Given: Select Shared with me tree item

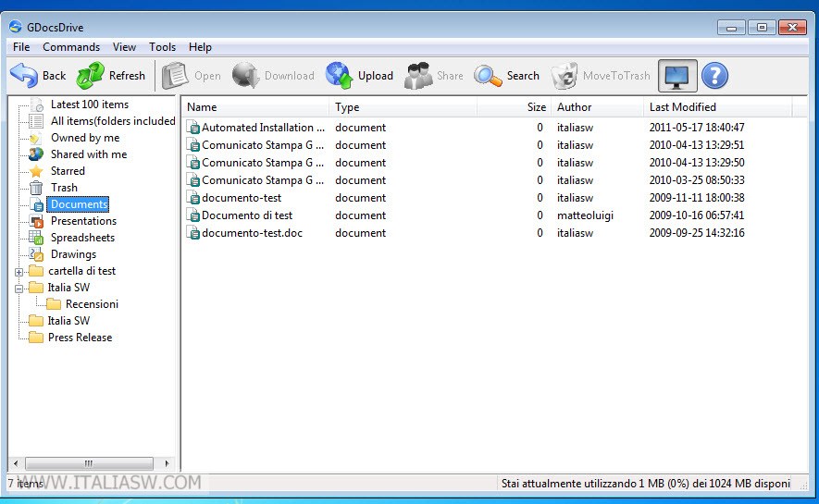Looking at the screenshot, I should click(x=89, y=154).
